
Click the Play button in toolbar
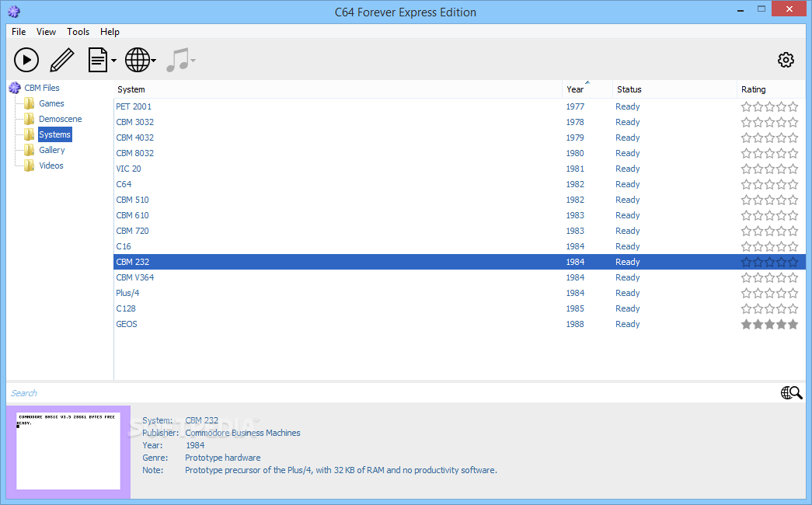26,60
